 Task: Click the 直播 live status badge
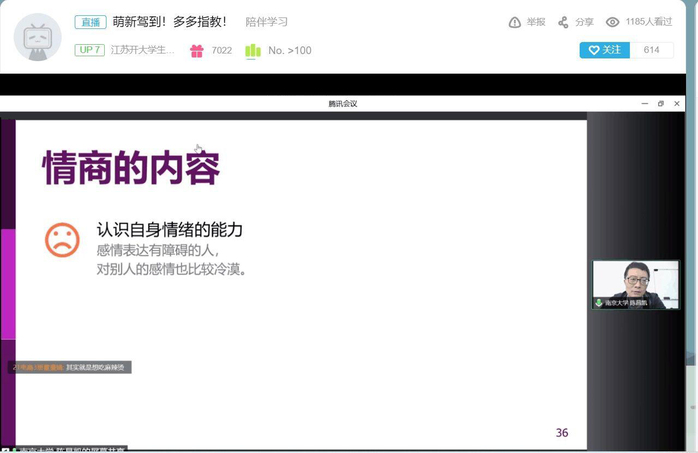[90, 22]
